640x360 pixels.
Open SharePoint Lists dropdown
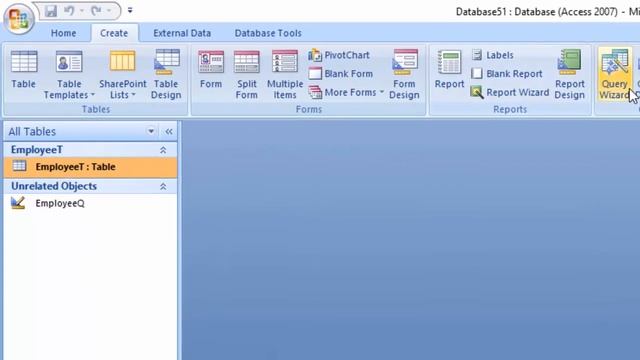(x=122, y=75)
